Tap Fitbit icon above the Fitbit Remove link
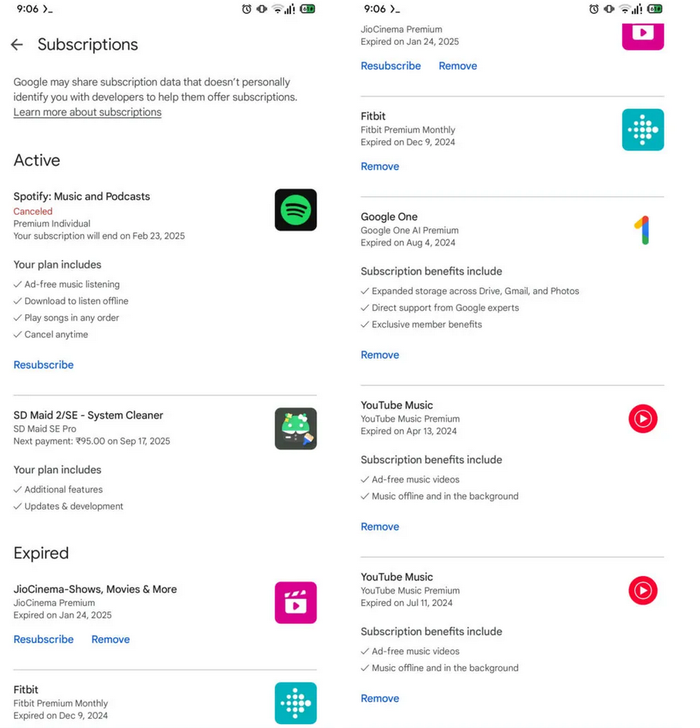This screenshot has height=728, width=700. click(x=642, y=130)
